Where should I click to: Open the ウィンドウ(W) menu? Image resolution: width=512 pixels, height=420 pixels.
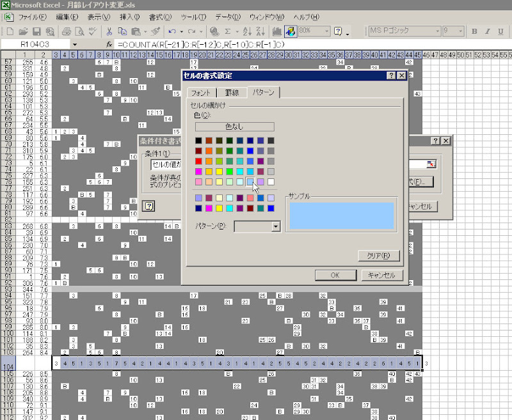[x=267, y=17]
